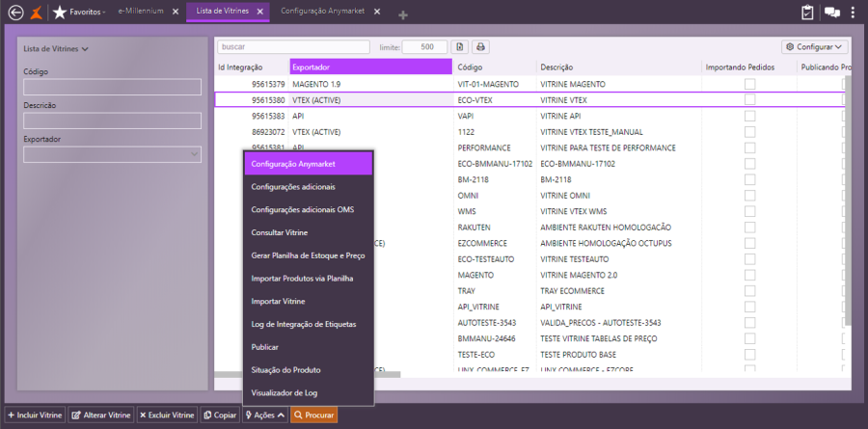Image resolution: width=868 pixels, height=429 pixels.
Task: Click the limite field showing 500
Action: click(424, 47)
